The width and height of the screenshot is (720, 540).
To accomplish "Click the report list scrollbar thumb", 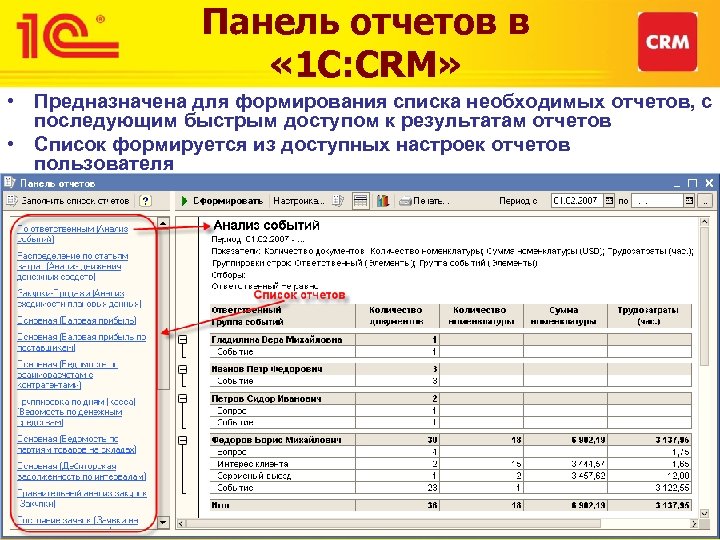I will (163, 309).
